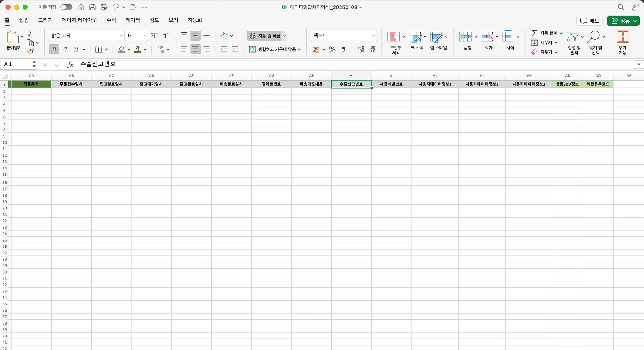
Task: Click the conditional formatting icon
Action: [x=393, y=37]
